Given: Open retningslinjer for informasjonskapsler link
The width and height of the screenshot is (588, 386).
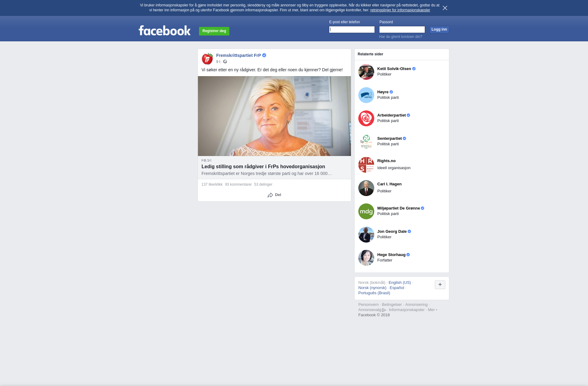Looking at the screenshot, I should pyautogui.click(x=400, y=10).
